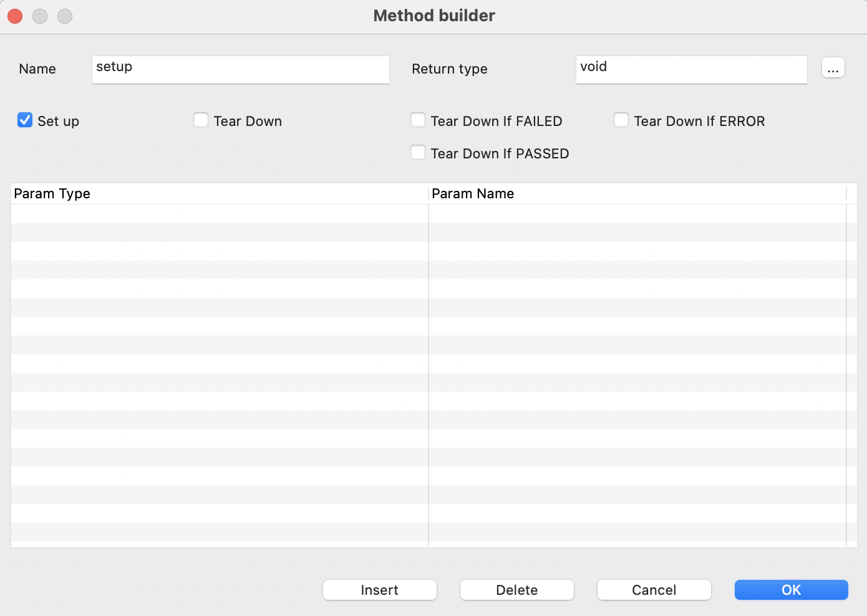Check Tear Down If PASSED
Screen dimensions: 867x616
click(x=418, y=152)
